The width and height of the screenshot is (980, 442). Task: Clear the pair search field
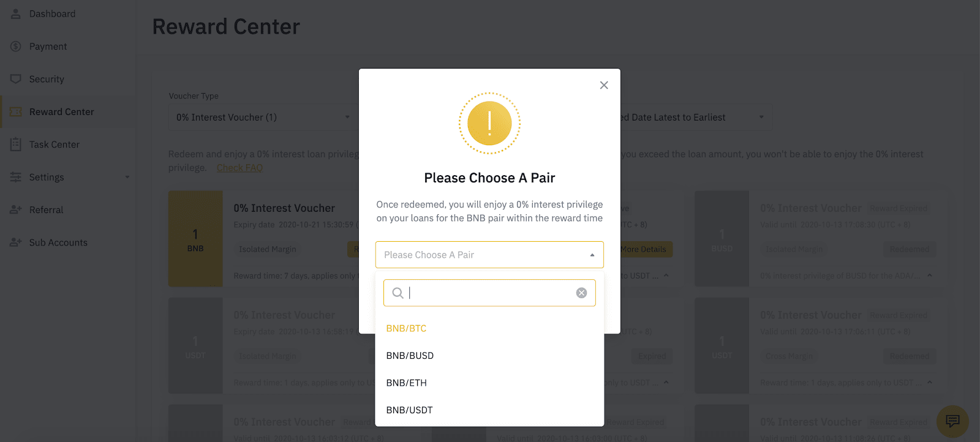[581, 293]
